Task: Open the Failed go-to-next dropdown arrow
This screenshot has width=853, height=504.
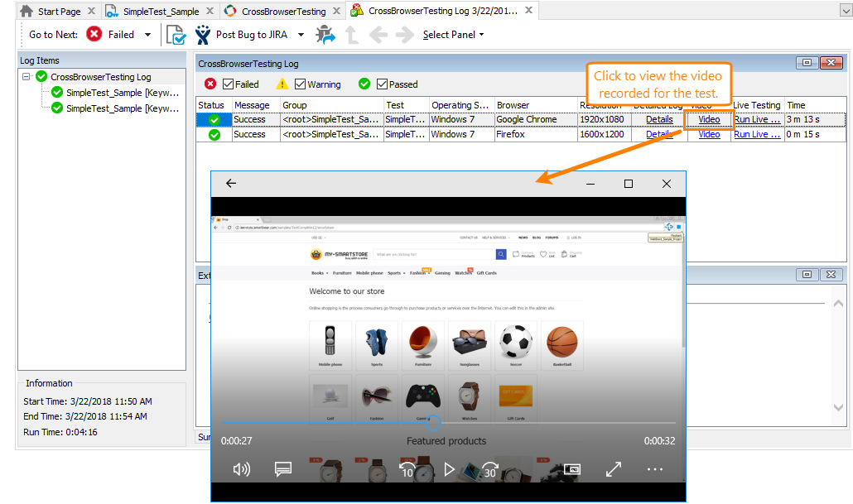Action: [147, 35]
